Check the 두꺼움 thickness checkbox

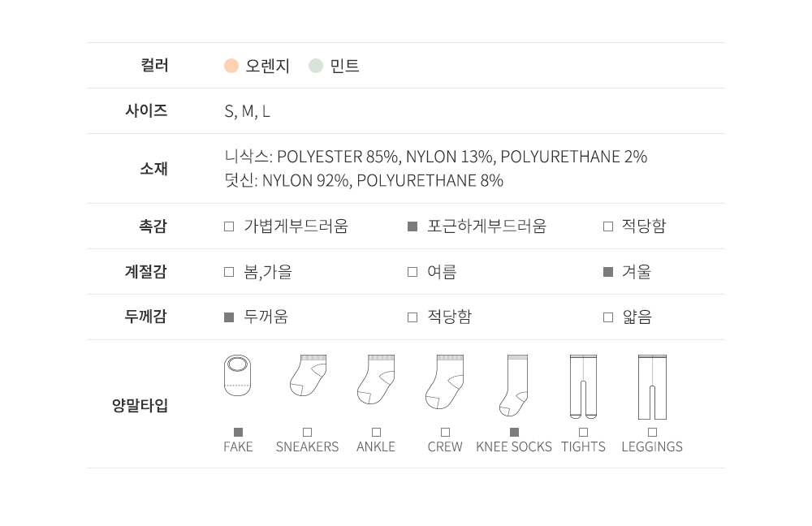(229, 317)
